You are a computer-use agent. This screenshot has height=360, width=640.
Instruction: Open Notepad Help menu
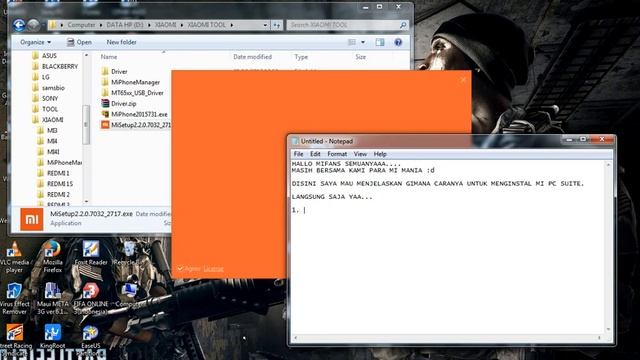(x=380, y=154)
